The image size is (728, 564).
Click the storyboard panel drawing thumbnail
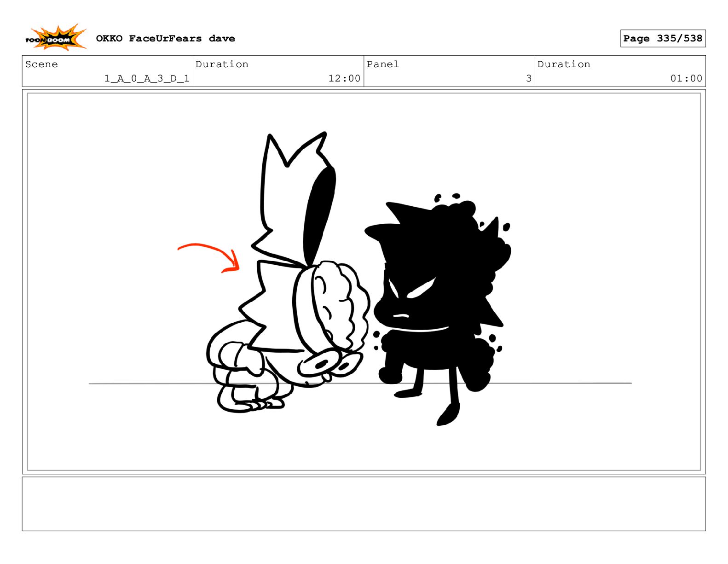[x=364, y=282]
